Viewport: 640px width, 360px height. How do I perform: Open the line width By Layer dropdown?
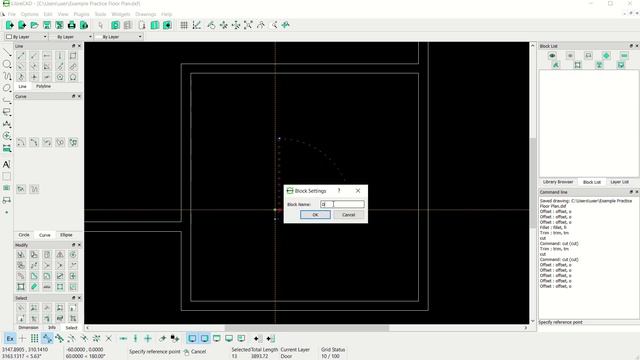point(71,37)
